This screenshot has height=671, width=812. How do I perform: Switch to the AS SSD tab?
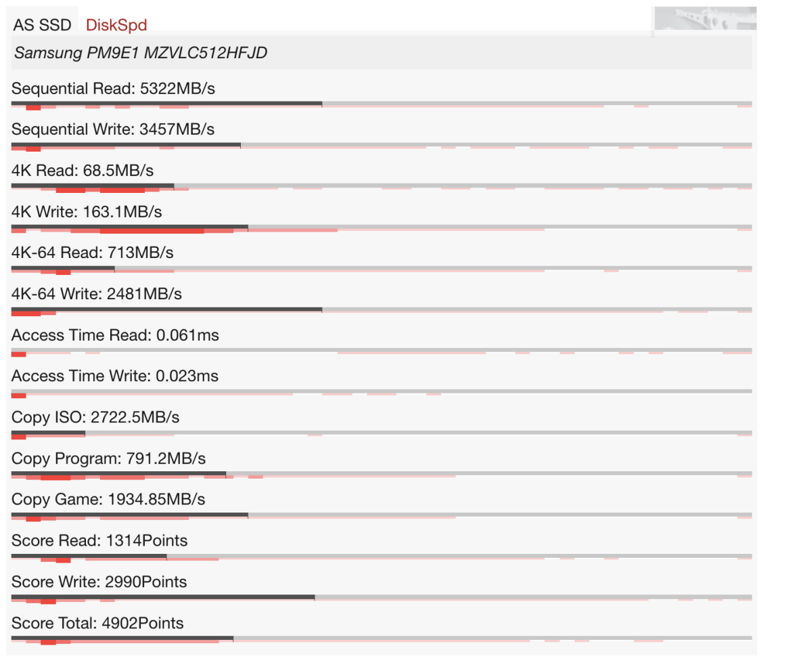click(x=42, y=25)
